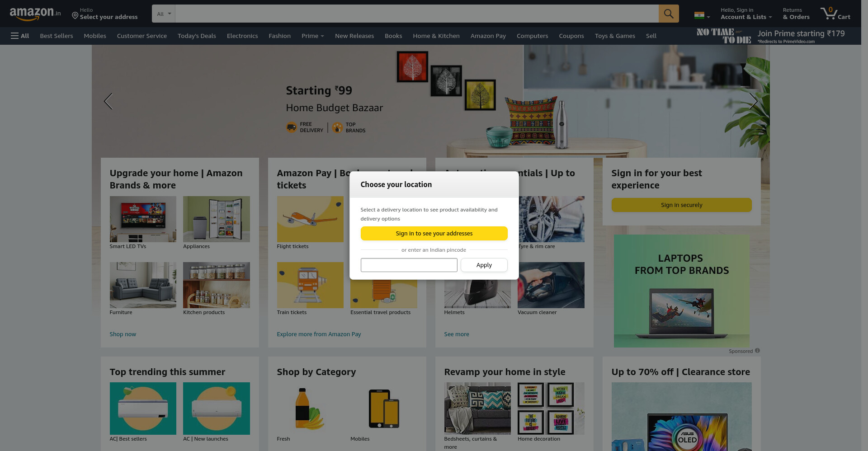Click Sign in to see your addresses
Image resolution: width=868 pixels, height=451 pixels.
pos(434,233)
